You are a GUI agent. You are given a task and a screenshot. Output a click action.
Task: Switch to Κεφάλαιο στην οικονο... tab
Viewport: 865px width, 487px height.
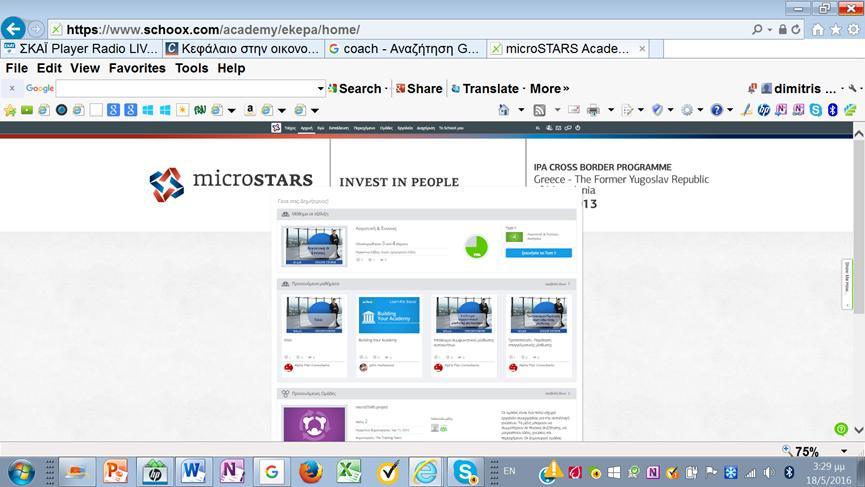pyautogui.click(x=243, y=49)
